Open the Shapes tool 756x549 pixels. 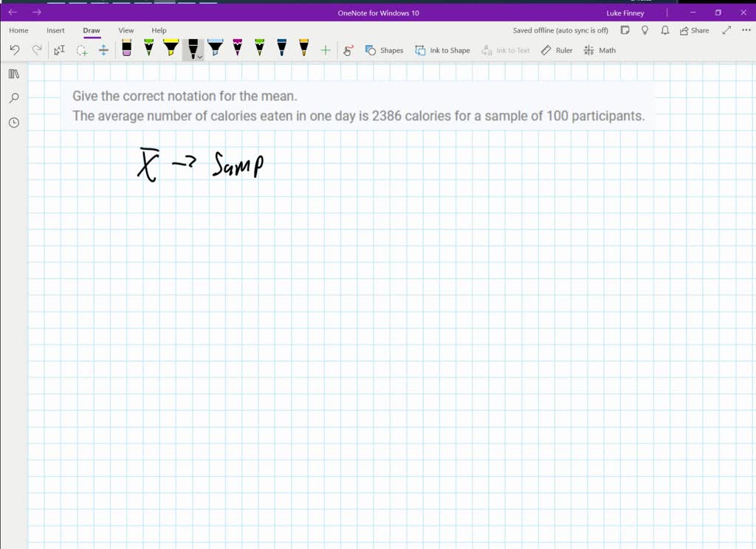click(385, 50)
